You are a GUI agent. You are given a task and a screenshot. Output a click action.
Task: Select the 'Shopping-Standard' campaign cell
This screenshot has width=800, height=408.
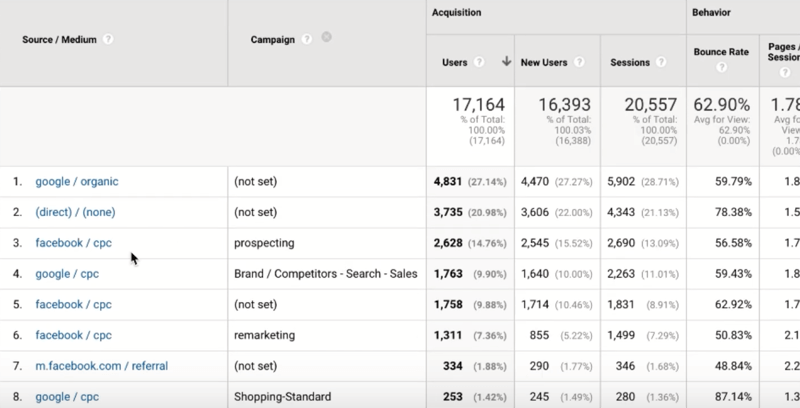click(283, 397)
